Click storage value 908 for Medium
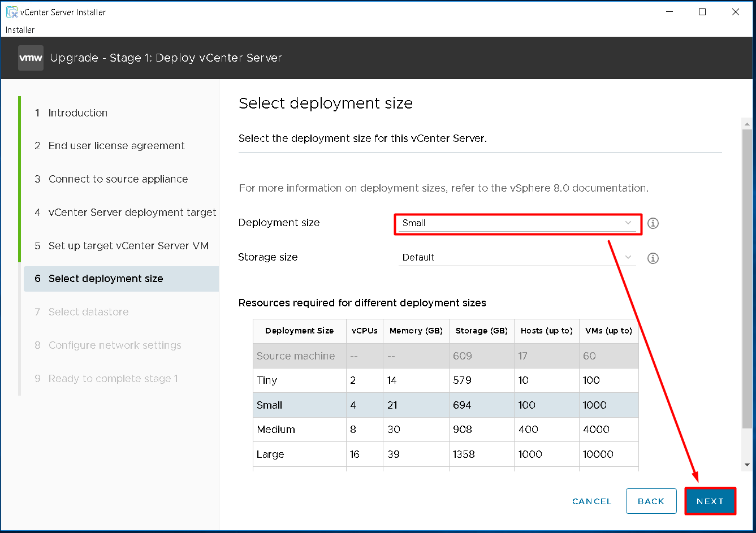Image resolution: width=756 pixels, height=533 pixels. click(463, 430)
